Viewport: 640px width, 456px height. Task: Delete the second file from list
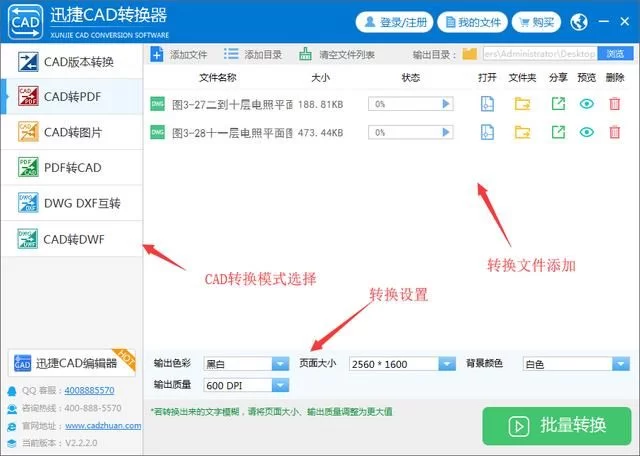coord(614,132)
